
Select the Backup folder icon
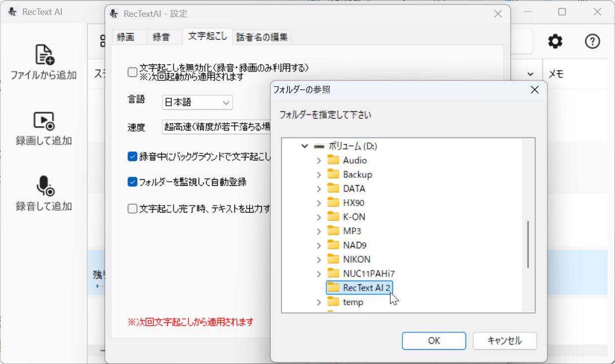point(333,175)
